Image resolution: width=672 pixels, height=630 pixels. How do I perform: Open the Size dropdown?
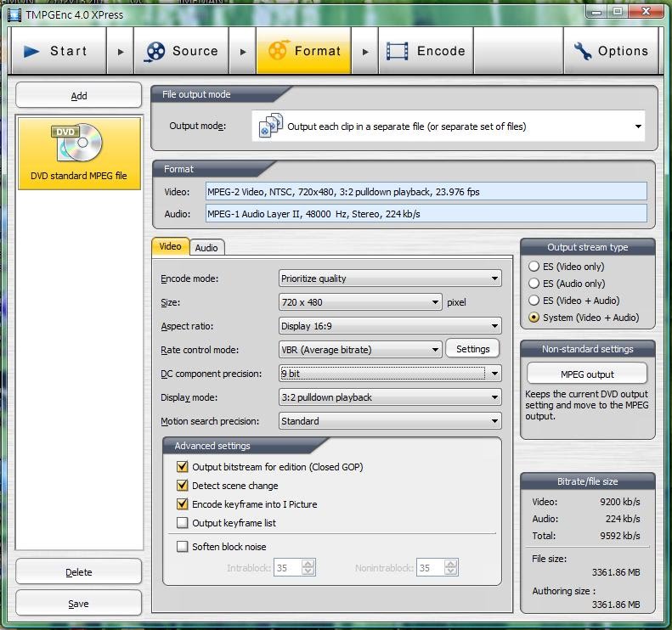tap(360, 302)
